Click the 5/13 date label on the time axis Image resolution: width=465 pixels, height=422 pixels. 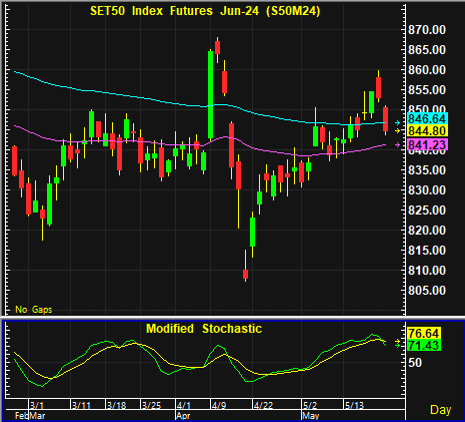pyautogui.click(x=354, y=406)
